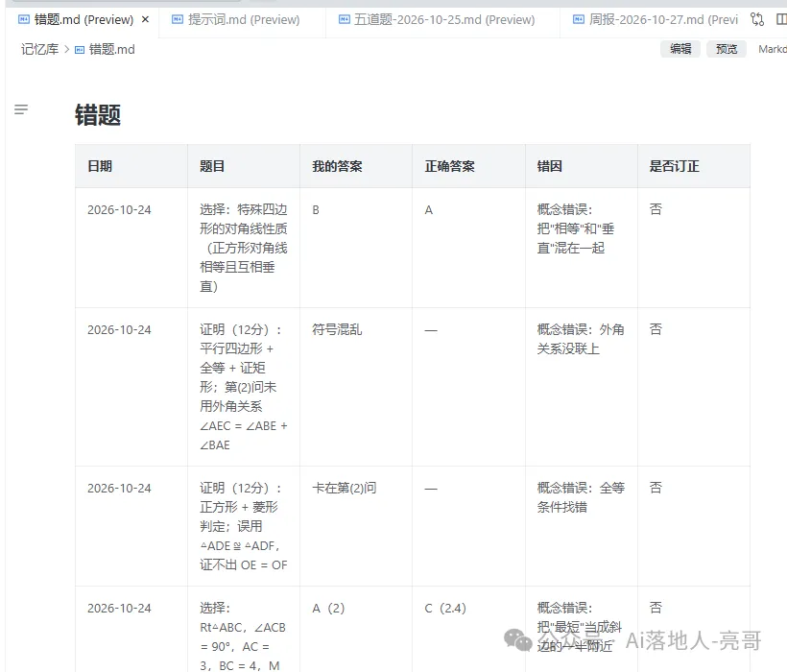Viewport: 787px width, 672px height.
Task: Click 否 in the Rt△ABC row
Action: [656, 608]
